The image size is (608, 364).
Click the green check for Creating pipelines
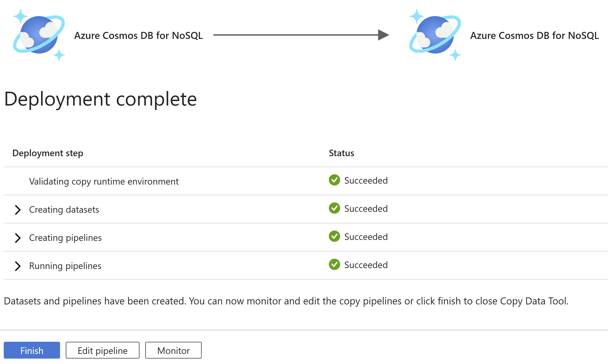click(x=334, y=236)
